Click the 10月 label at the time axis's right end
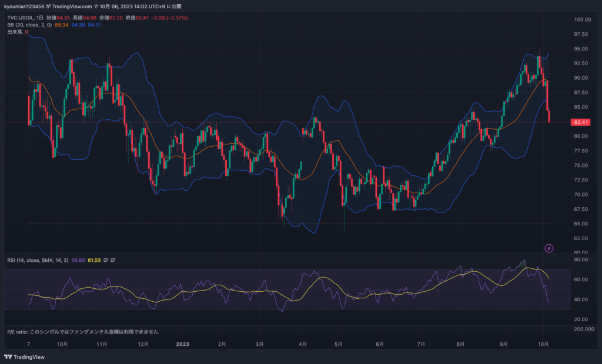The image size is (602, 364). 543,344
